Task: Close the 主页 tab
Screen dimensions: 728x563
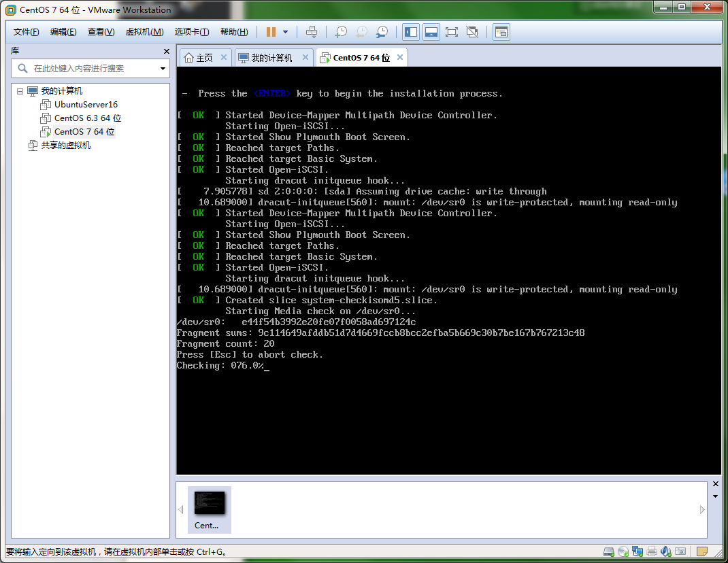Action: pos(224,57)
